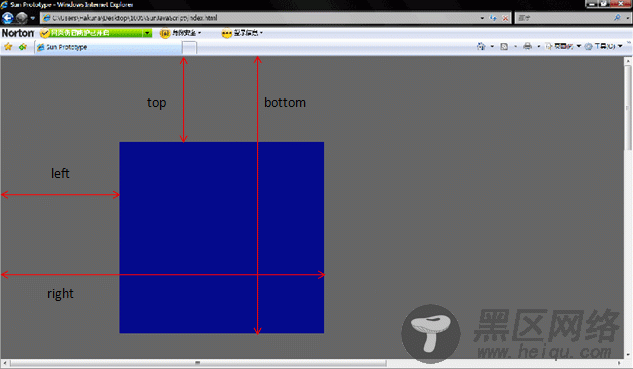Click the blue square in page
This screenshot has width=633, height=369.
222,237
